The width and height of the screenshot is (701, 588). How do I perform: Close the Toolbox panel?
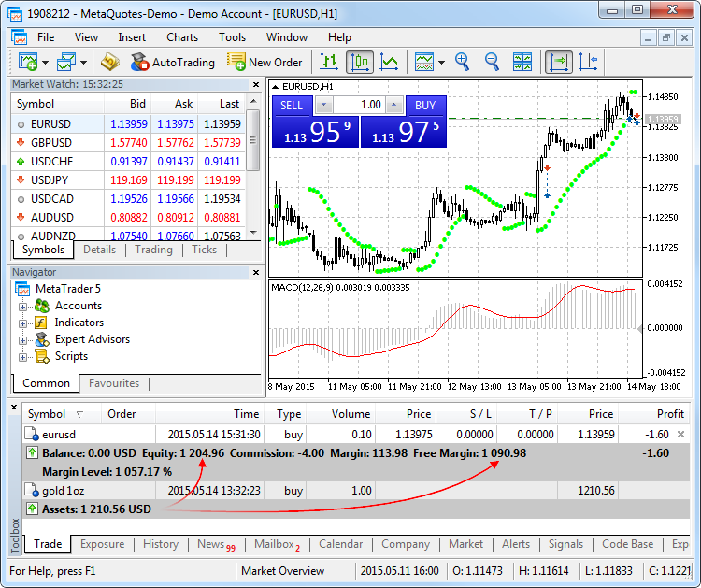pyautogui.click(x=14, y=408)
